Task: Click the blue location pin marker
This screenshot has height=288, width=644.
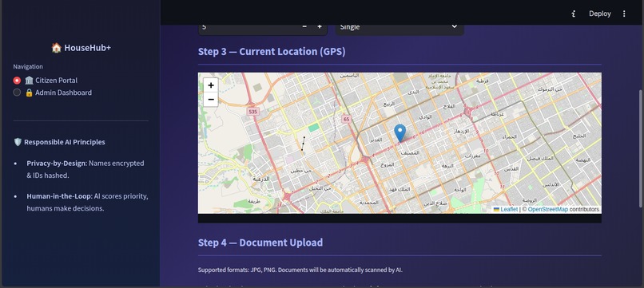Action: click(x=400, y=133)
